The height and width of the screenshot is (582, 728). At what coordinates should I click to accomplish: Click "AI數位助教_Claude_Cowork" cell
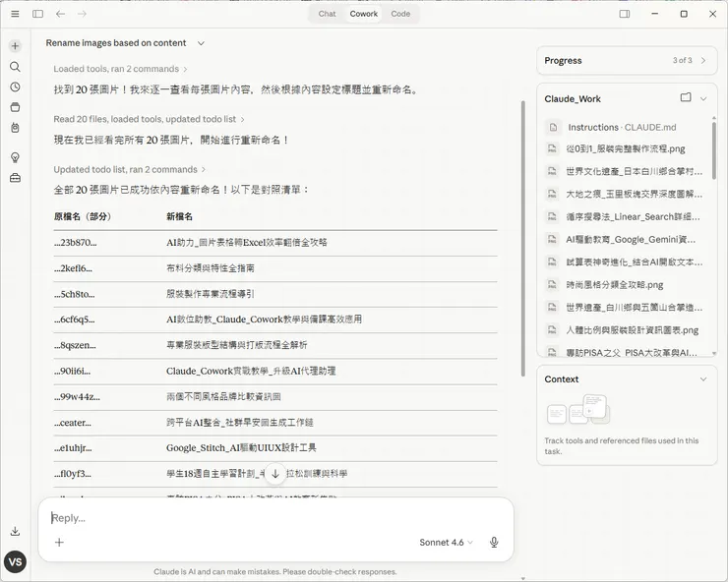point(264,320)
